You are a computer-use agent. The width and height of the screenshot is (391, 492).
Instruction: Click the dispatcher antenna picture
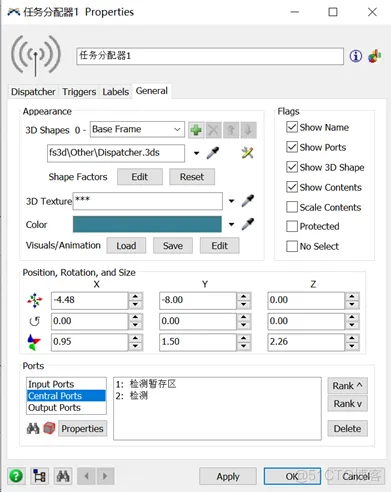(x=36, y=56)
